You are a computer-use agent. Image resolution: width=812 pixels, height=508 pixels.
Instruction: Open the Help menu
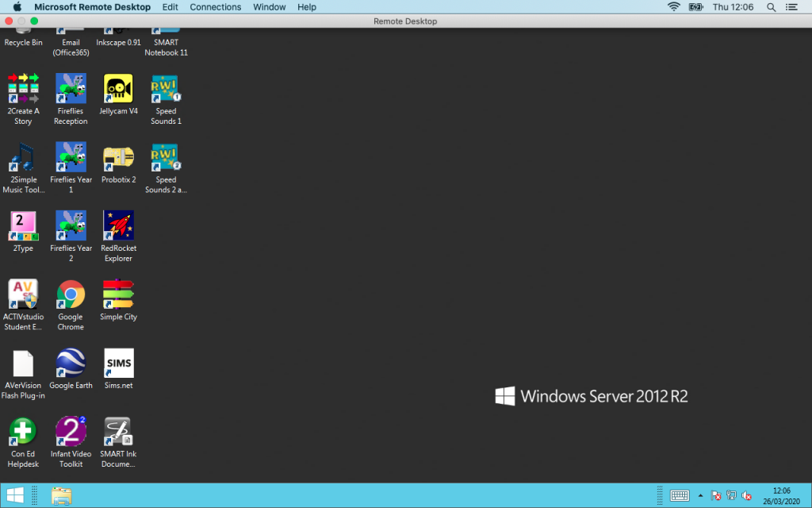click(307, 6)
